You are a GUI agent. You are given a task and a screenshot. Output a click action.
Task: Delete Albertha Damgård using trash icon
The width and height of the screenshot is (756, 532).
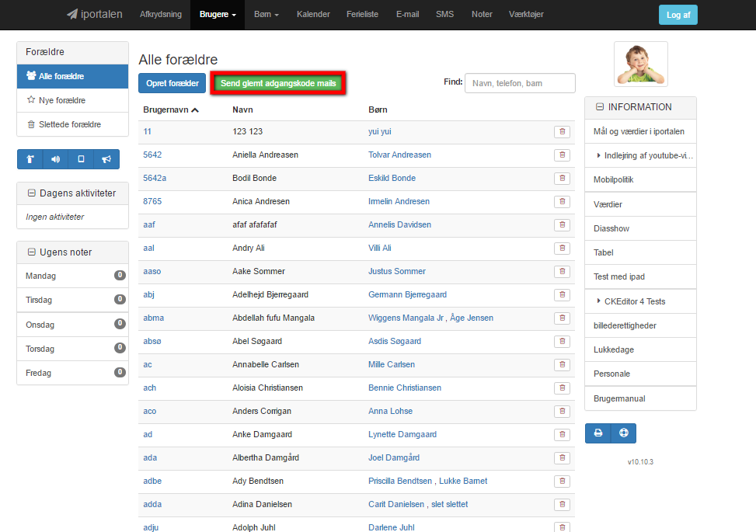click(x=563, y=457)
